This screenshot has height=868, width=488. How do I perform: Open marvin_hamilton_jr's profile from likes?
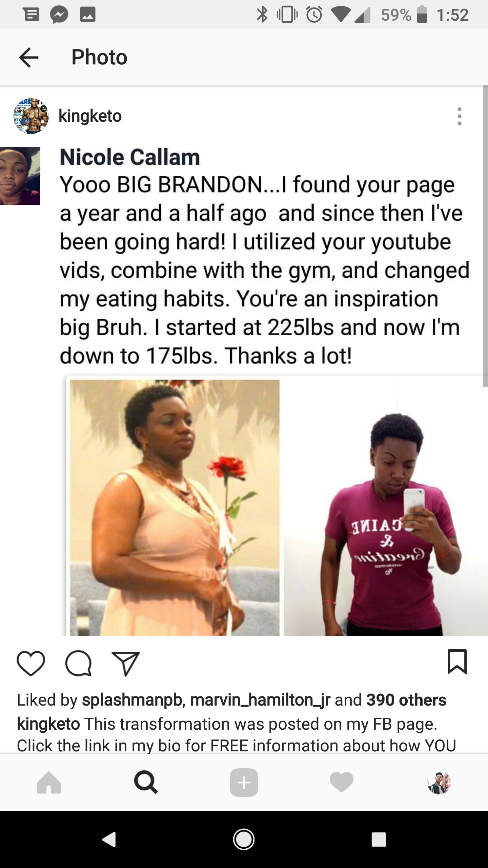click(260, 700)
